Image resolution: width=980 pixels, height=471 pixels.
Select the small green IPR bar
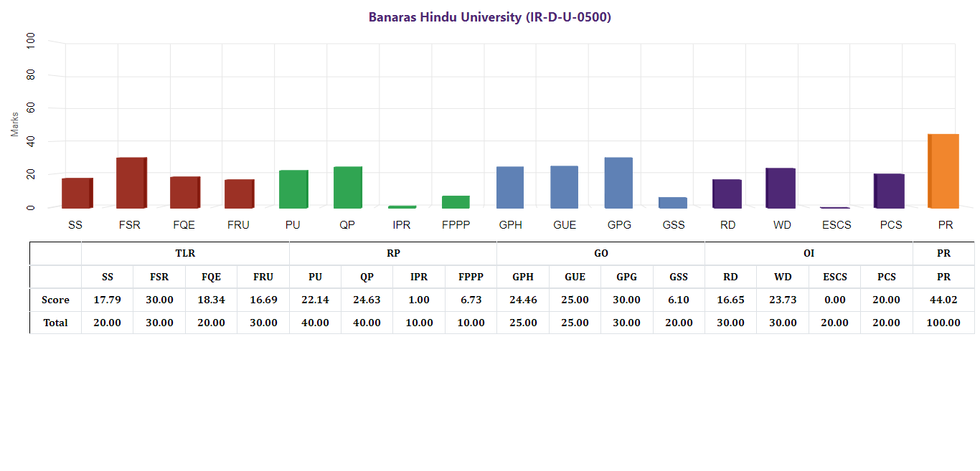[402, 207]
